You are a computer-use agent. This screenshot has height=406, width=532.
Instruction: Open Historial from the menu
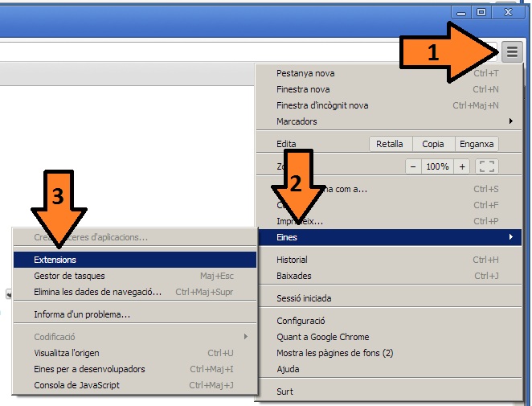[x=389, y=260]
